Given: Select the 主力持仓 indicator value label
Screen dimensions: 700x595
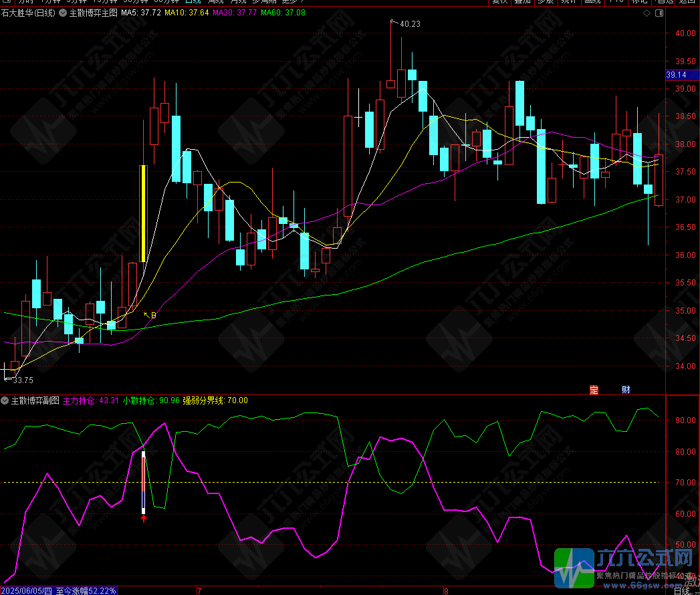Looking at the screenshot, I should pyautogui.click(x=91, y=400).
